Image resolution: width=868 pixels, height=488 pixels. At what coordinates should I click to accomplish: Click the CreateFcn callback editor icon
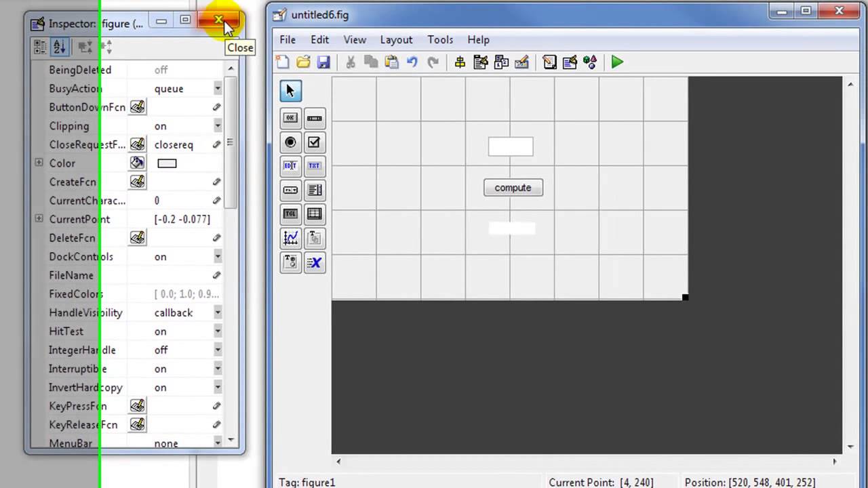click(138, 182)
